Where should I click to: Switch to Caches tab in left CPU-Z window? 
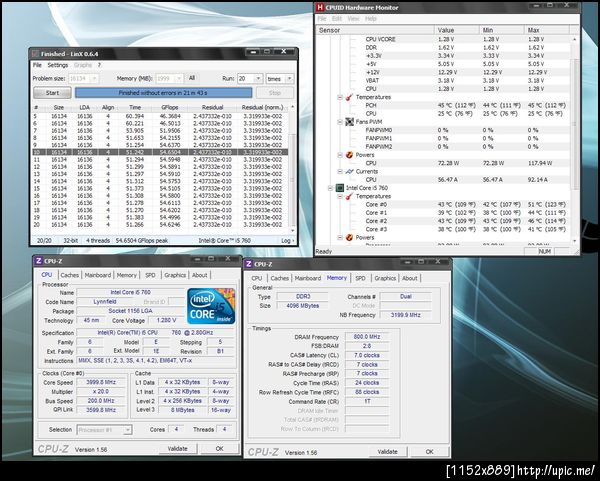(x=70, y=275)
